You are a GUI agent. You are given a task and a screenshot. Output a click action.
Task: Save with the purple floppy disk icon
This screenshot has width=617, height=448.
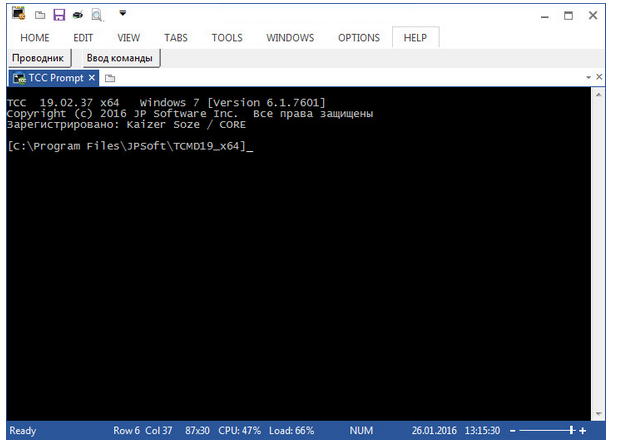pyautogui.click(x=59, y=15)
